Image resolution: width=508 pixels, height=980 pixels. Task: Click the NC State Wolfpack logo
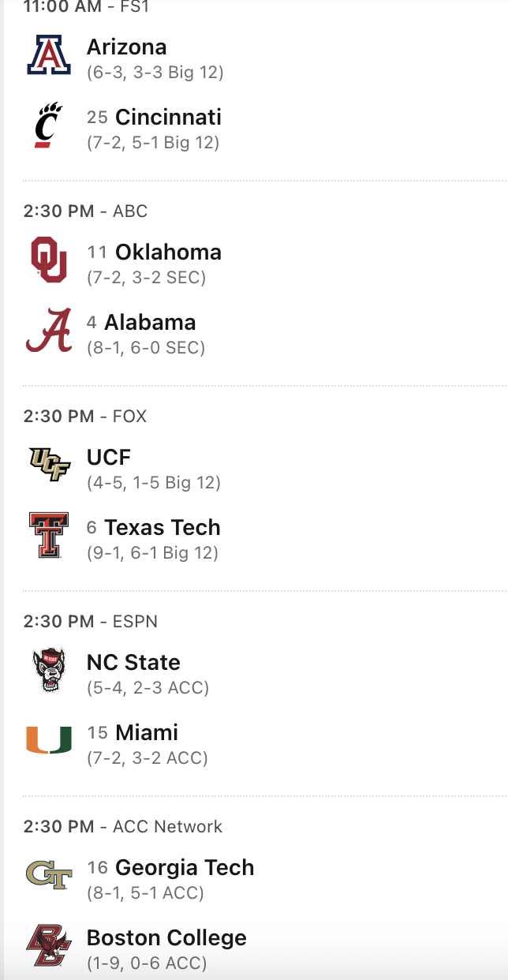pos(49,670)
